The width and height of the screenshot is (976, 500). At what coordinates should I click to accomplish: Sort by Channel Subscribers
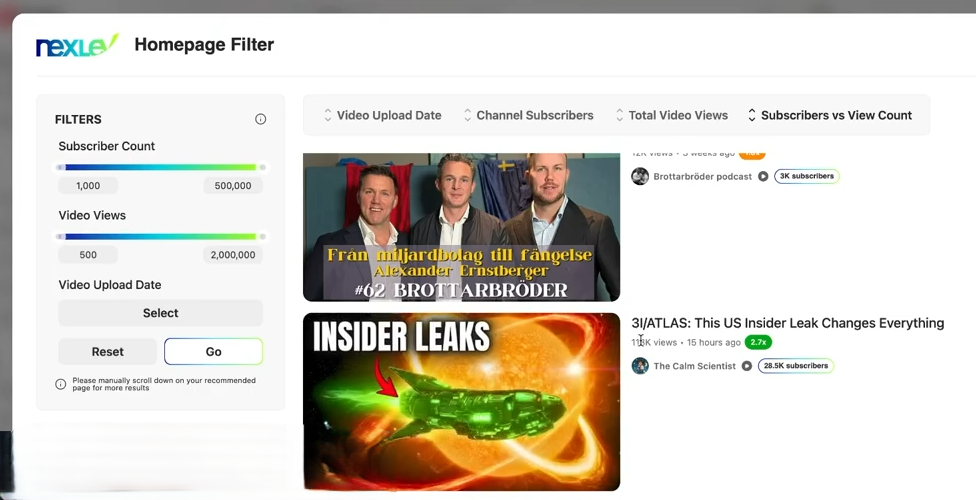tap(528, 115)
